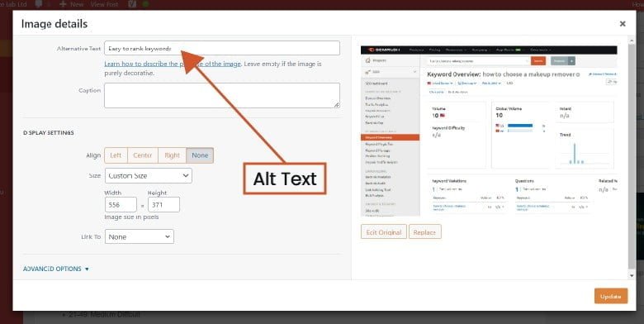Click the plus New item in admin bar

(72, 4)
